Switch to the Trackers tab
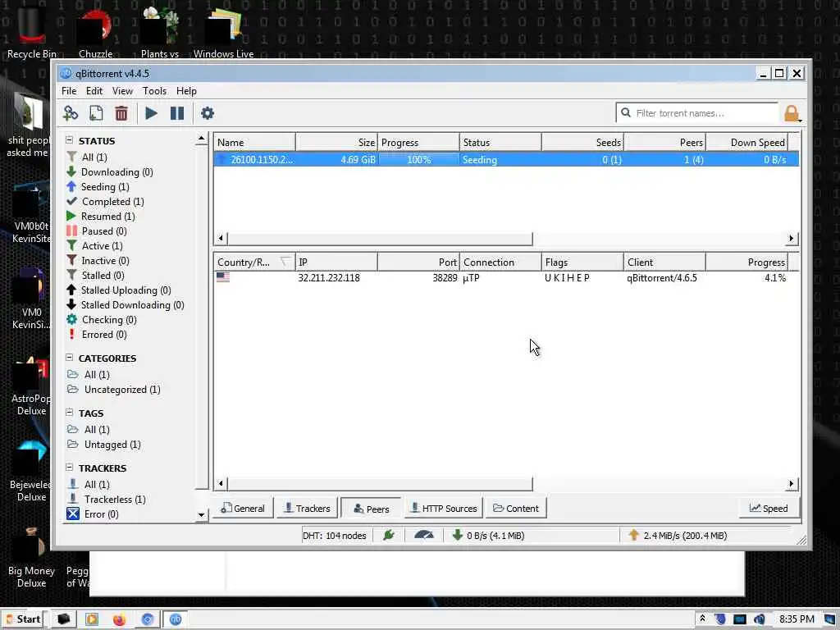The height and width of the screenshot is (630, 840). pyautogui.click(x=307, y=509)
